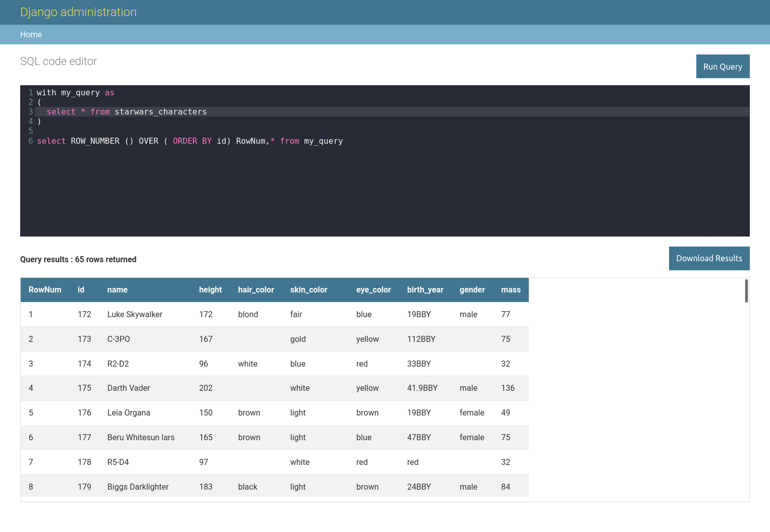Click the Run Query button
770x532 pixels.
click(x=723, y=66)
